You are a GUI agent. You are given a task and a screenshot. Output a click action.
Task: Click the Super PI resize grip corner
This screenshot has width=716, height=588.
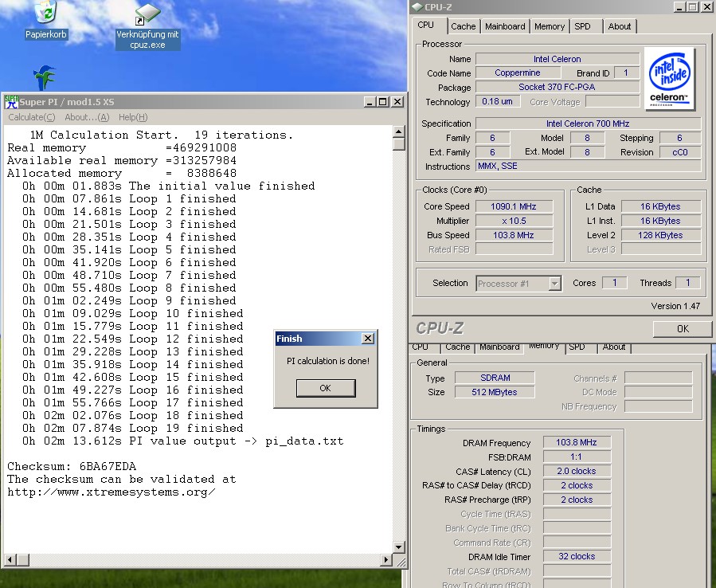click(x=400, y=561)
